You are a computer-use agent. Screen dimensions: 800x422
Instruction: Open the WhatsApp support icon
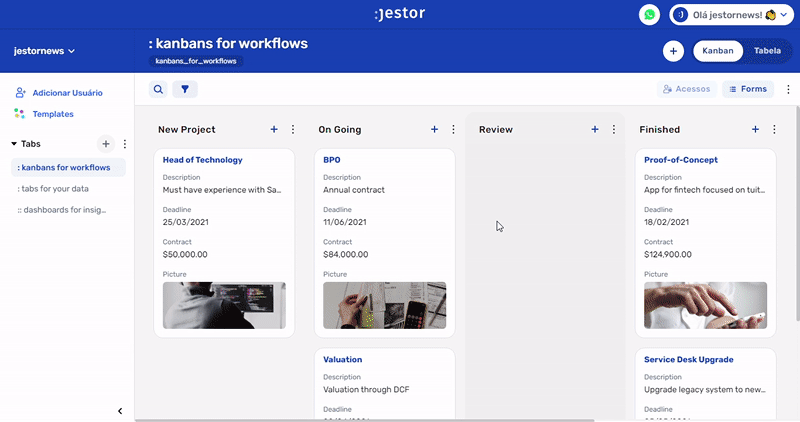(x=649, y=15)
